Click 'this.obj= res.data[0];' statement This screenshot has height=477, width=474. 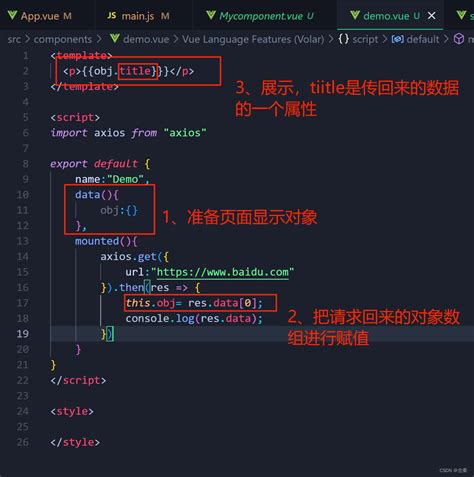[194, 303]
